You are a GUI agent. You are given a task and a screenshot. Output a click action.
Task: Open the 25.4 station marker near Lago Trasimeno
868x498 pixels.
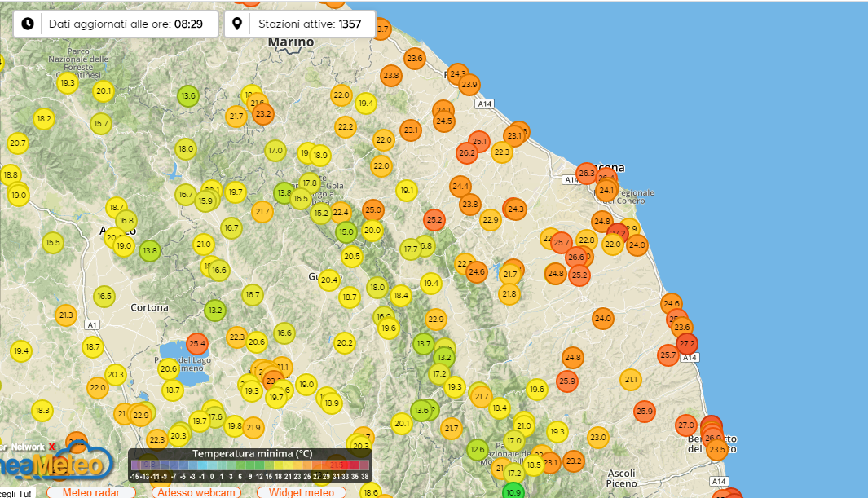197,343
